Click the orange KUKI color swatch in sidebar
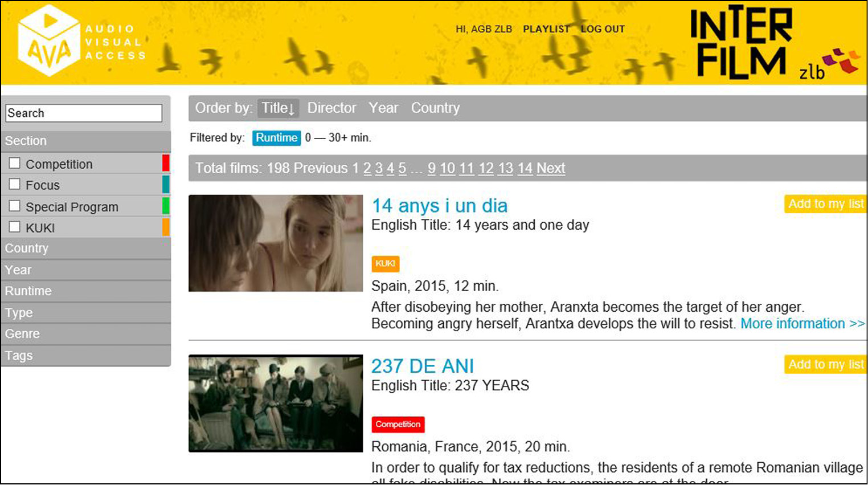 point(166,227)
